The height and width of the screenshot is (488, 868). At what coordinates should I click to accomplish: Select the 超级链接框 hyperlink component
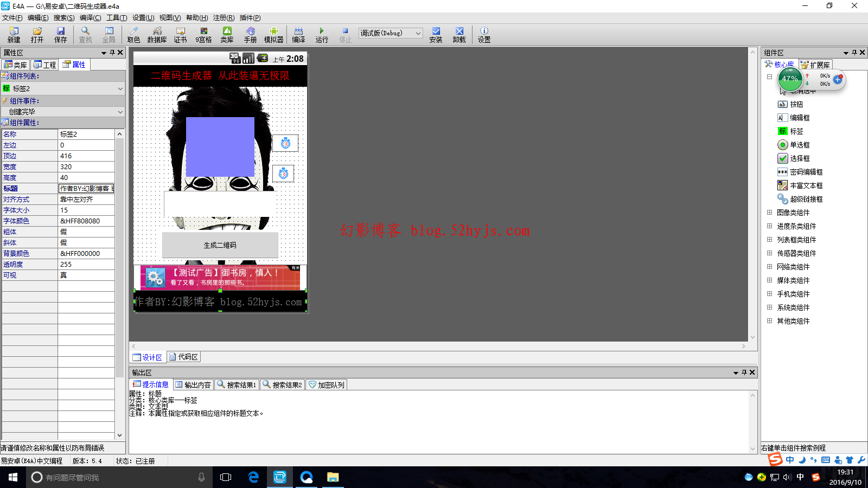pyautogui.click(x=806, y=199)
